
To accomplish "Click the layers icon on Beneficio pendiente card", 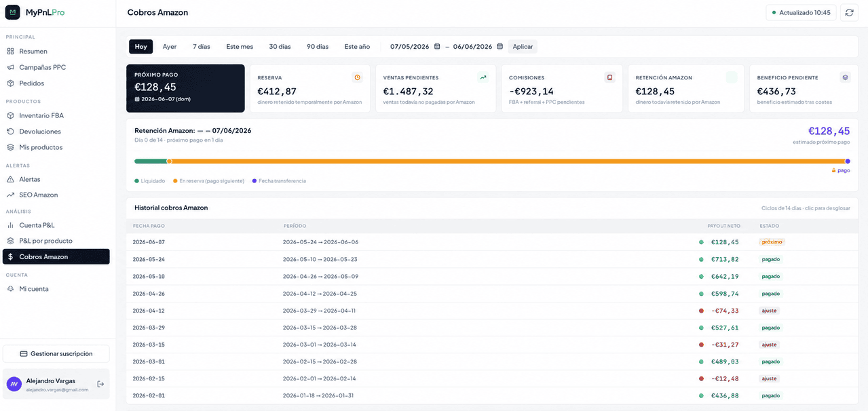I will (845, 77).
